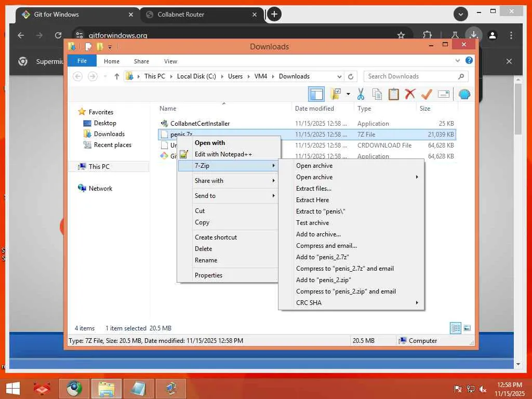Open the File ribbon tab
This screenshot has height=399, width=532.
[x=82, y=61]
